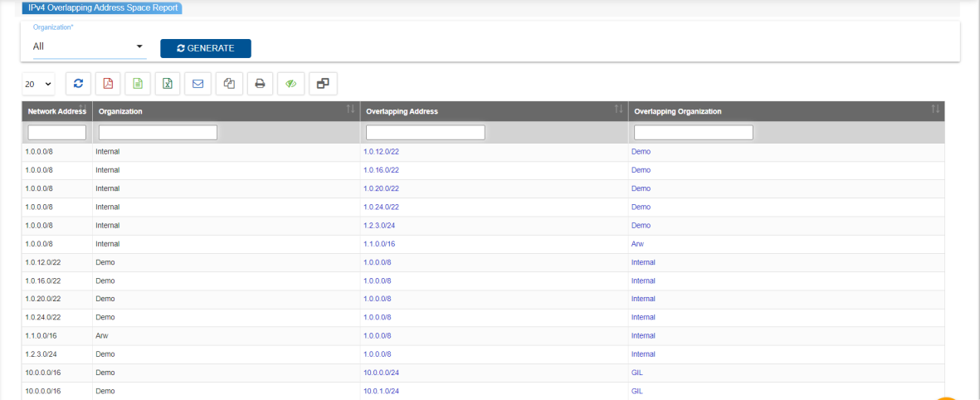Email the report using envelope icon
Viewport: 980px width, 400px height.
click(198, 84)
